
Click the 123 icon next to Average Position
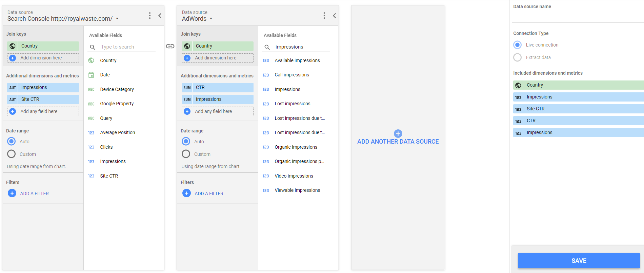pos(91,133)
